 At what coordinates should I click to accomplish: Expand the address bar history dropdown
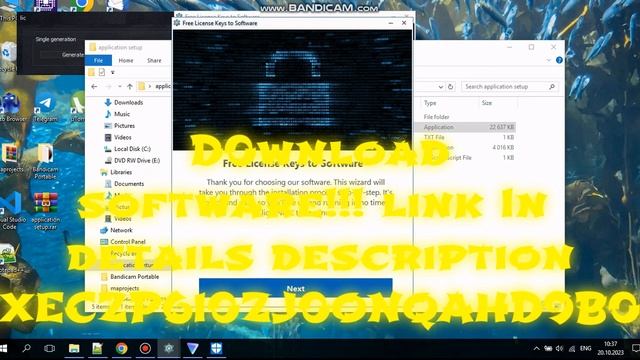tap(441, 87)
